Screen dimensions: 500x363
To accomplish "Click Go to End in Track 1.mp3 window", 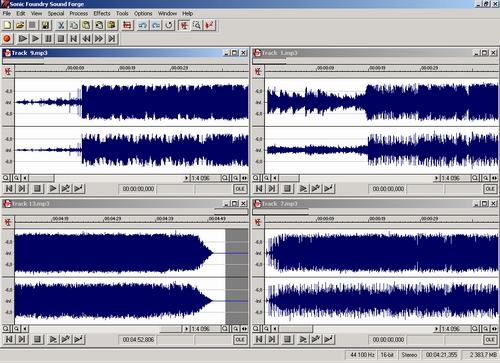I will click(x=272, y=189).
